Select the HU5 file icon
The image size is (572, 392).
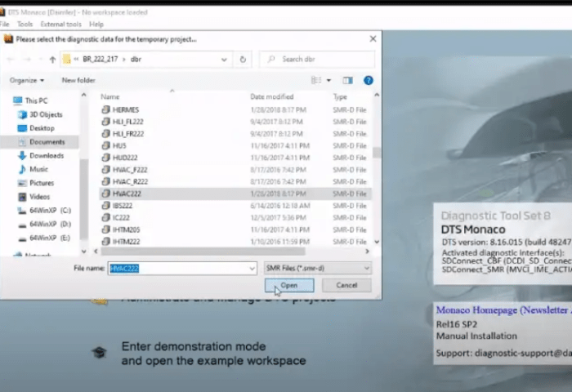[105, 146]
